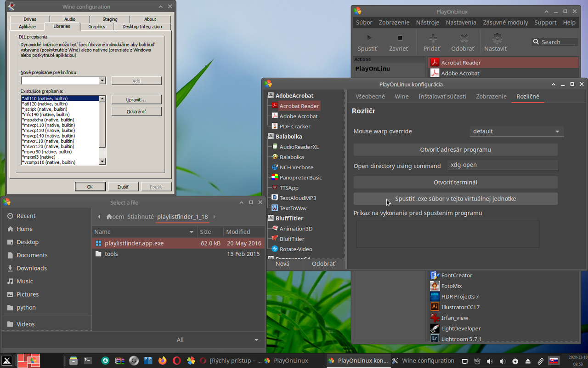Click Otvoriť adresár programu button
Screen dimensions: 588x368
pos(455,149)
